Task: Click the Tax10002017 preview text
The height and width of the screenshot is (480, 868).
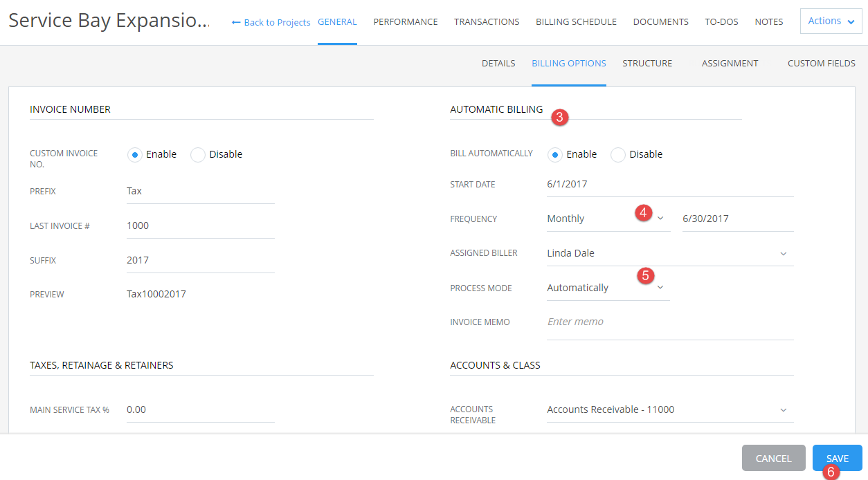Action: click(156, 294)
